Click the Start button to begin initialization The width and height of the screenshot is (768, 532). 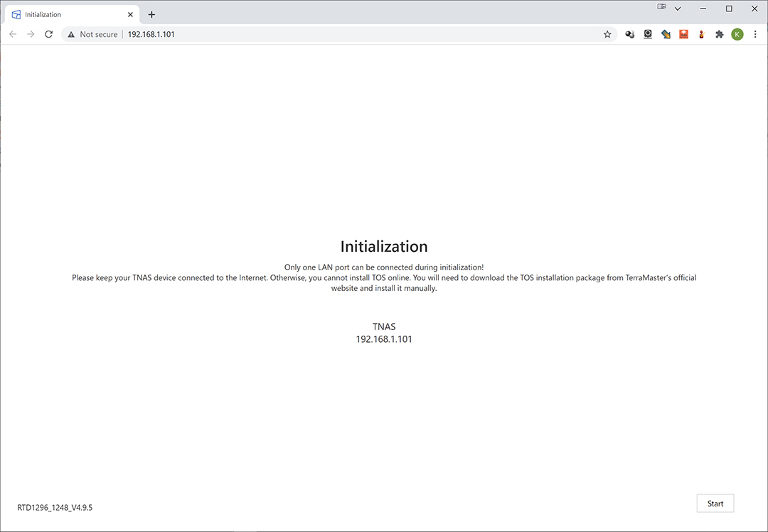click(715, 503)
